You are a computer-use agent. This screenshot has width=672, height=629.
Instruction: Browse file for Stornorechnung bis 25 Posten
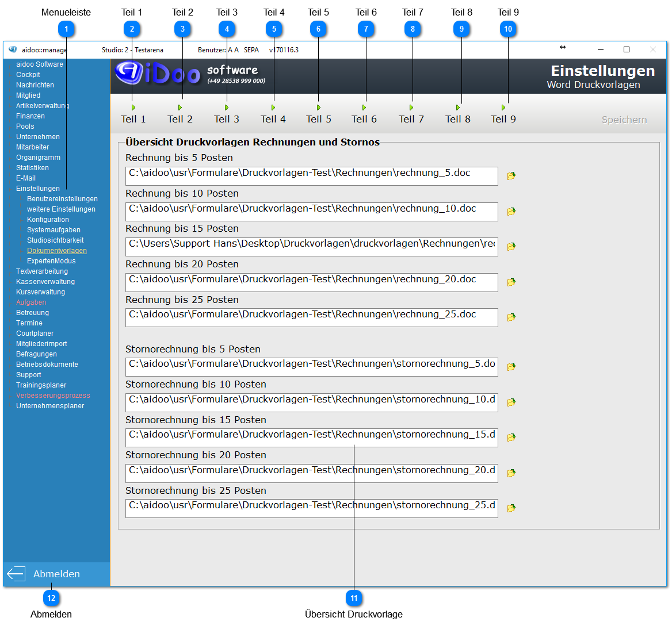(x=511, y=508)
